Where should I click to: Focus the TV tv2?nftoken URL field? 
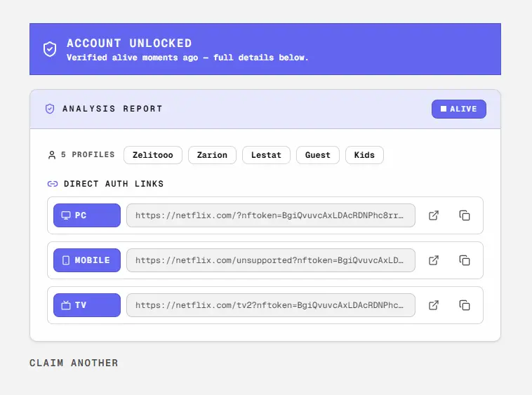point(271,305)
